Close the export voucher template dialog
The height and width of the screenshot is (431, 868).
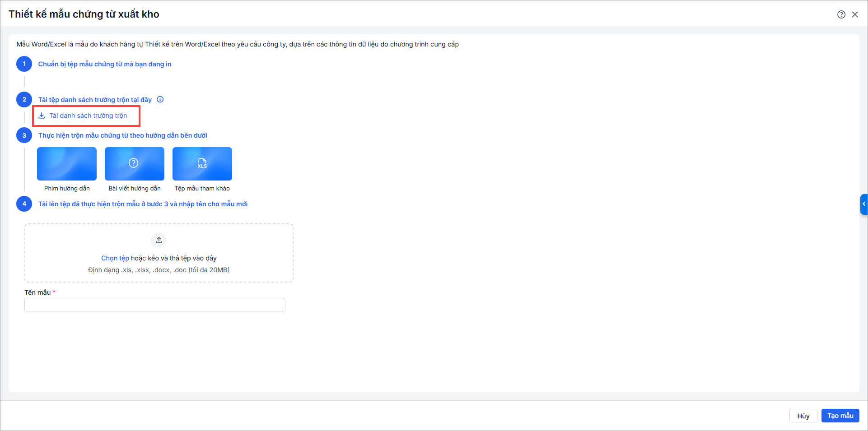pos(855,14)
